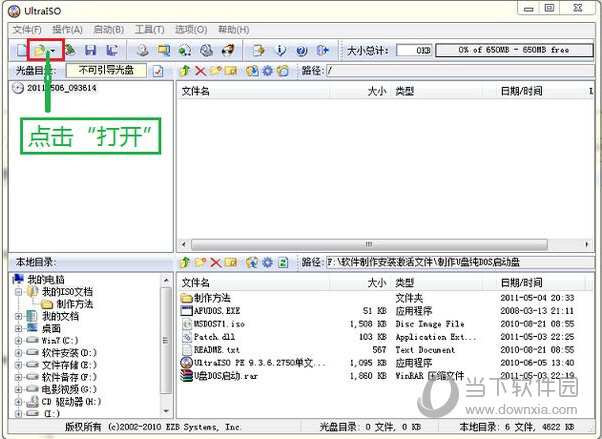Click the Make CD/DVD image disc icon
The image size is (602, 439).
[x=143, y=50]
